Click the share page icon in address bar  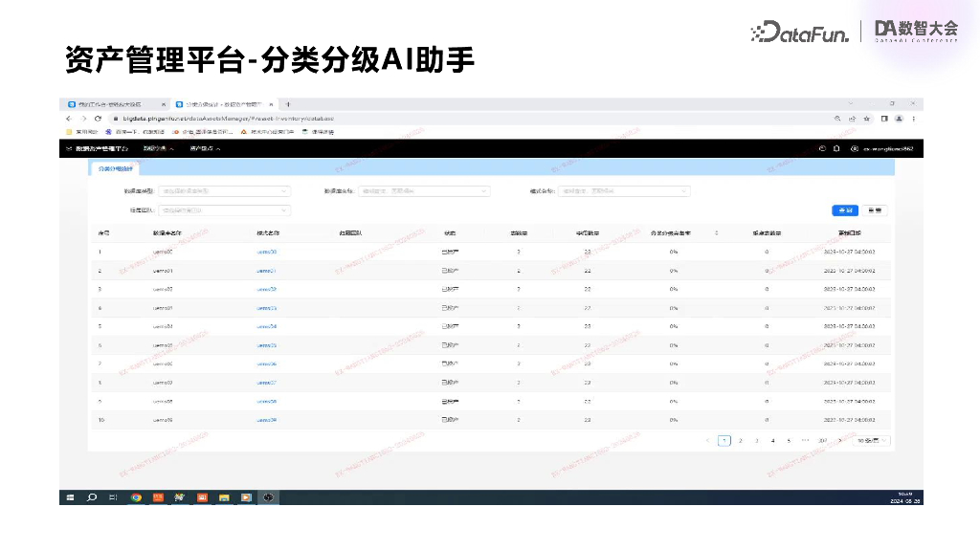tap(853, 119)
